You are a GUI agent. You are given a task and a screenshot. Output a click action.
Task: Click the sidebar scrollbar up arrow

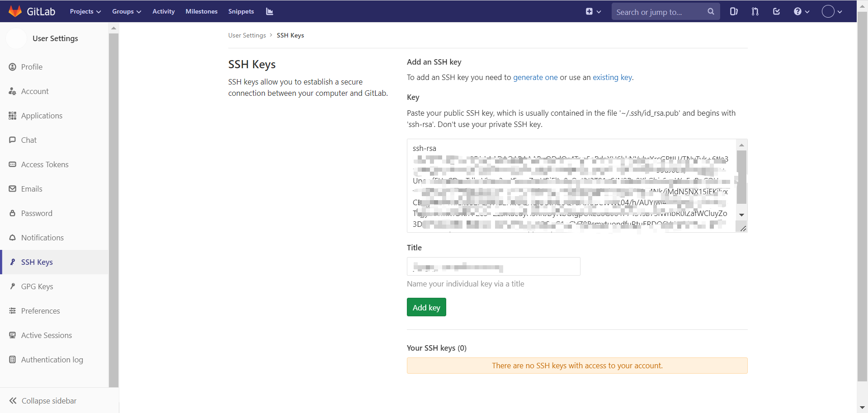pyautogui.click(x=113, y=28)
